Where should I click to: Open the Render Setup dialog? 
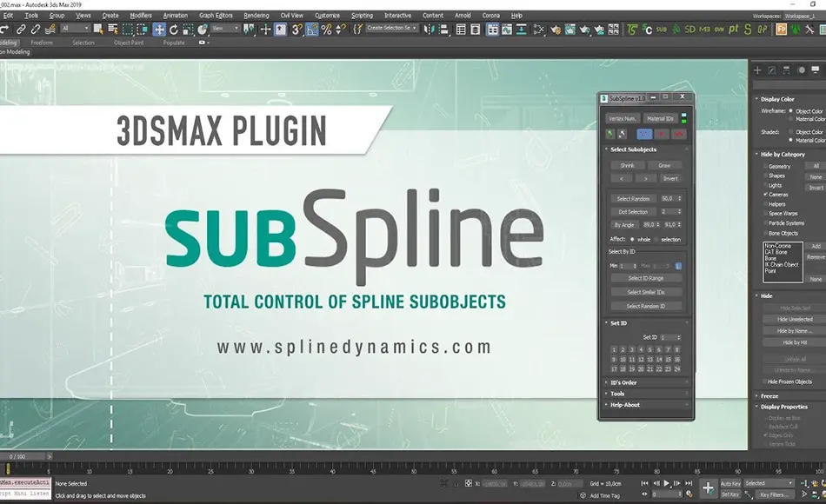(x=556, y=29)
